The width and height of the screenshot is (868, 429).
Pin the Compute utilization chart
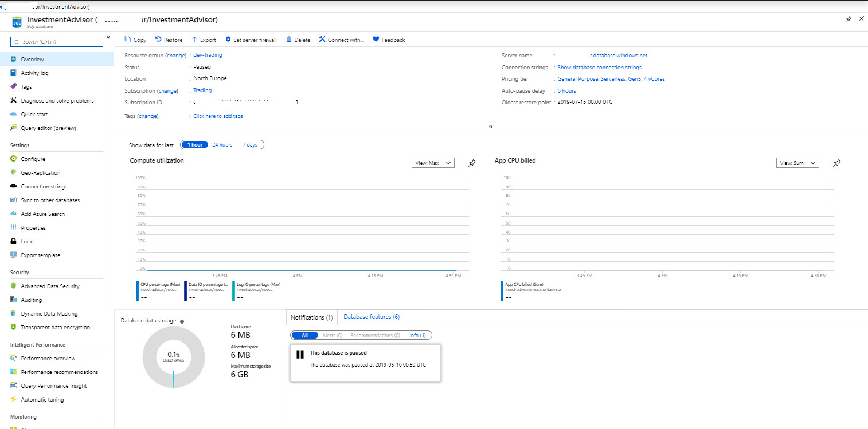coord(472,163)
